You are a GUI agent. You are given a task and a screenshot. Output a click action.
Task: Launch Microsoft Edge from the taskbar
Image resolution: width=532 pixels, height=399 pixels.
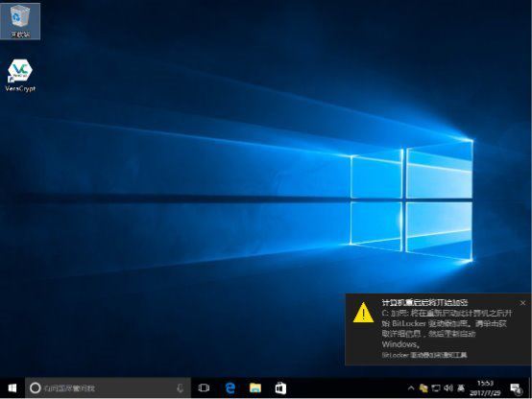click(x=230, y=387)
